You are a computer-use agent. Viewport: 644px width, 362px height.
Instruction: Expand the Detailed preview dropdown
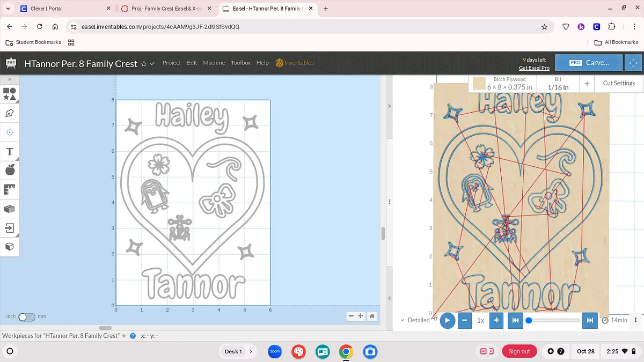point(415,320)
